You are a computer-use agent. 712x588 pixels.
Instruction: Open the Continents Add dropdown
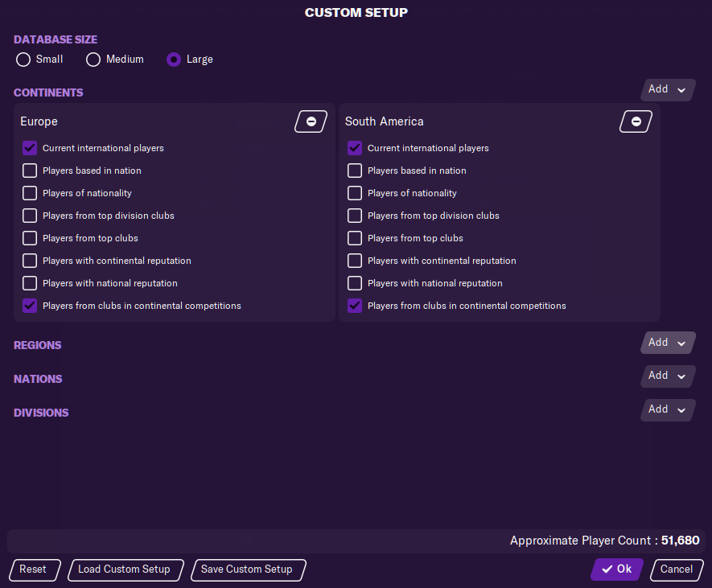click(x=668, y=90)
